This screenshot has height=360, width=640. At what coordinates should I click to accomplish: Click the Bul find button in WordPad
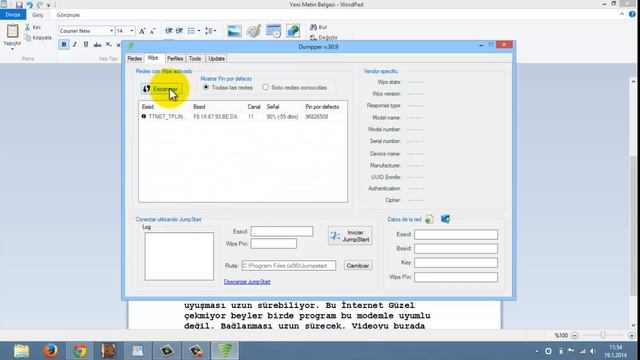click(x=319, y=27)
